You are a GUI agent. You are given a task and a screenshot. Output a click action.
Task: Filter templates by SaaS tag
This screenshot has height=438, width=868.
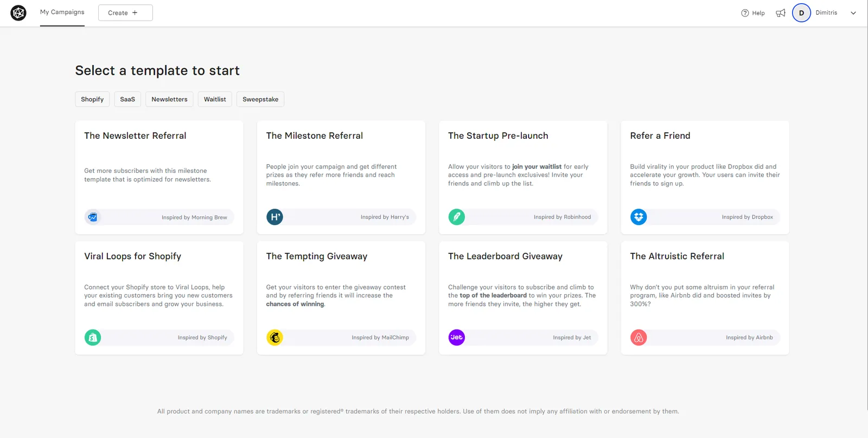tap(127, 99)
